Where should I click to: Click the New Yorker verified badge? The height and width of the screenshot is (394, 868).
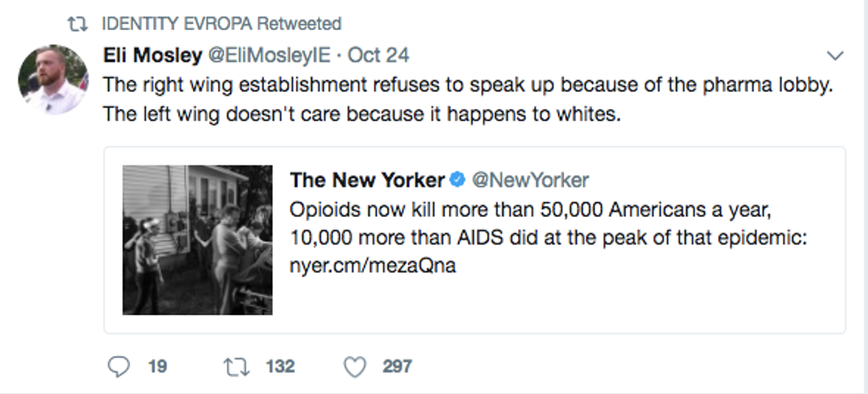(x=457, y=180)
